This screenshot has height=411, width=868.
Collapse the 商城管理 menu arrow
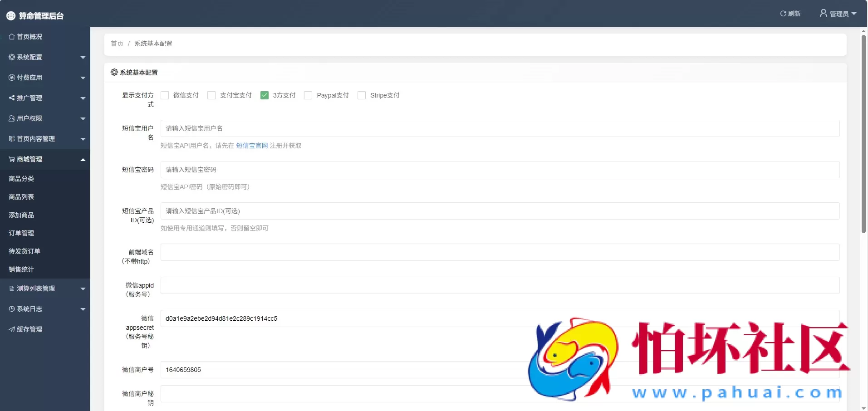83,160
